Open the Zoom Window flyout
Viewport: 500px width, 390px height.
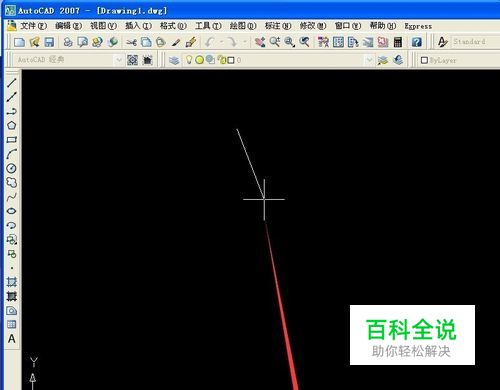coord(290,42)
